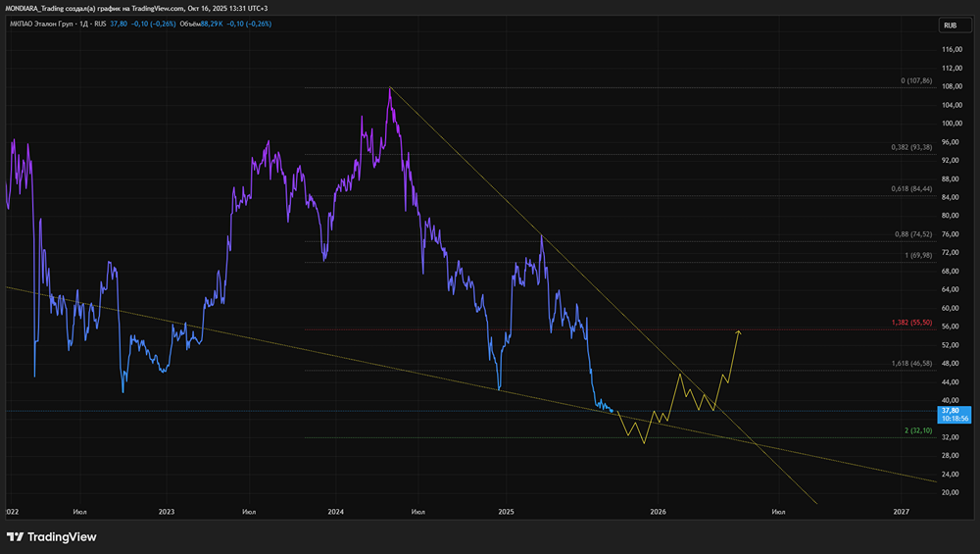
Task: Click the 2026 label on time axis
Action: coord(659,512)
